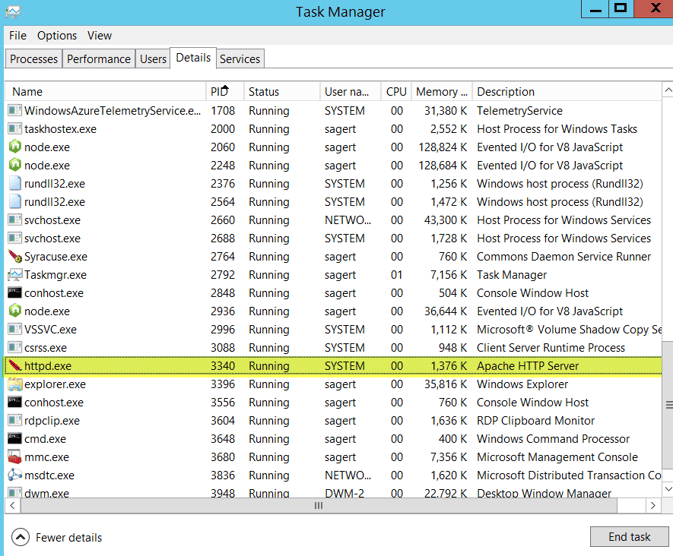Image resolution: width=673 pixels, height=556 pixels.
Task: Click the Task Manager title bar icon
Action: 13,12
